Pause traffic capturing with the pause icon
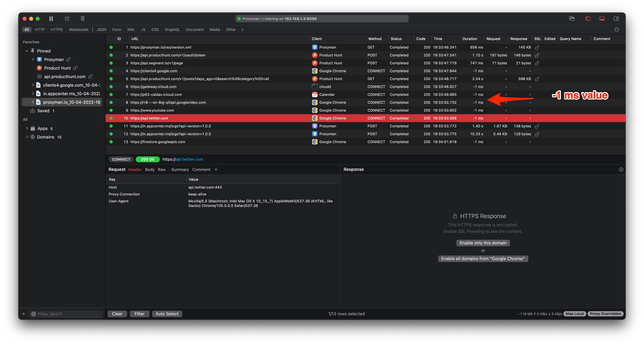The width and height of the screenshot is (644, 344). 51,19
